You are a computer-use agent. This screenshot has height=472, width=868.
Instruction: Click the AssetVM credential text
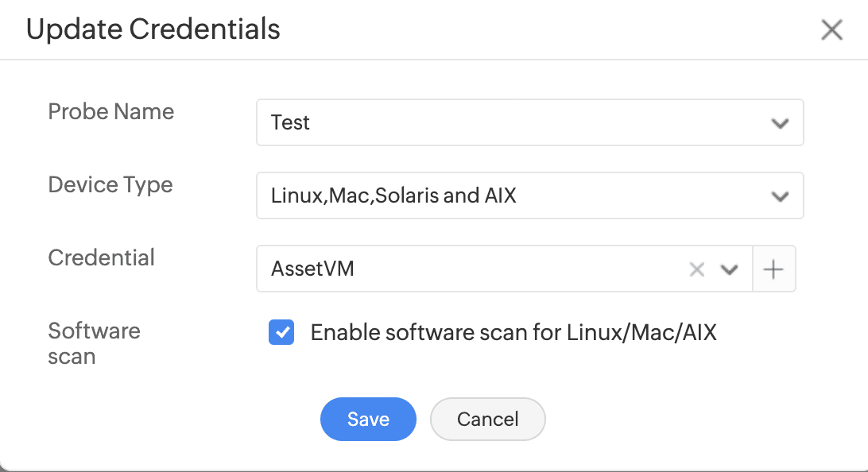coord(312,269)
